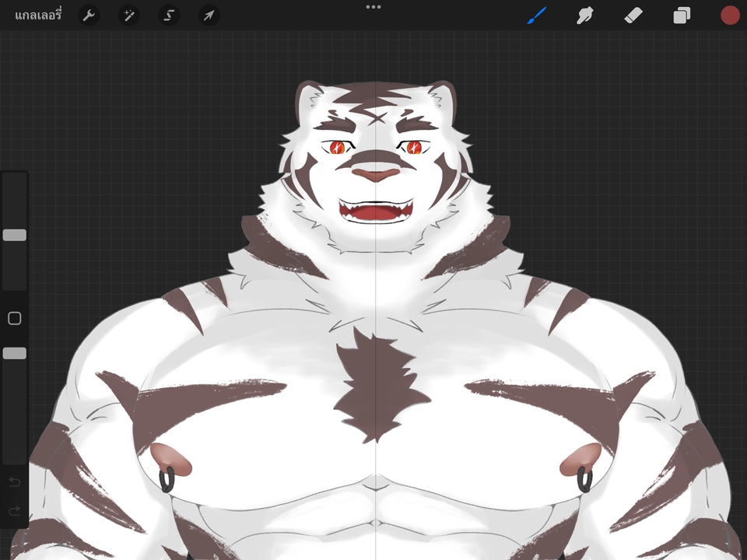
Task: Select the Smudge finger tool
Action: click(x=585, y=16)
